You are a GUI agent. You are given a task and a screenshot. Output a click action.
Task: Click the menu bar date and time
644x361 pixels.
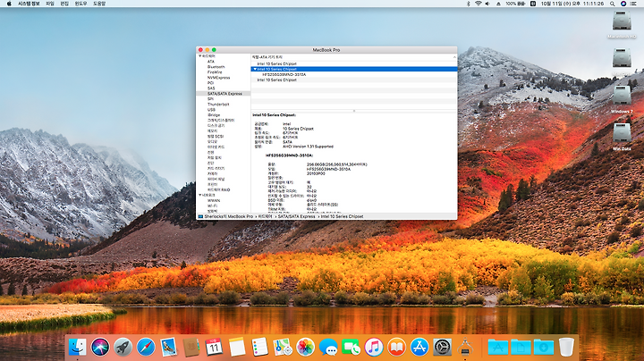click(x=572, y=4)
